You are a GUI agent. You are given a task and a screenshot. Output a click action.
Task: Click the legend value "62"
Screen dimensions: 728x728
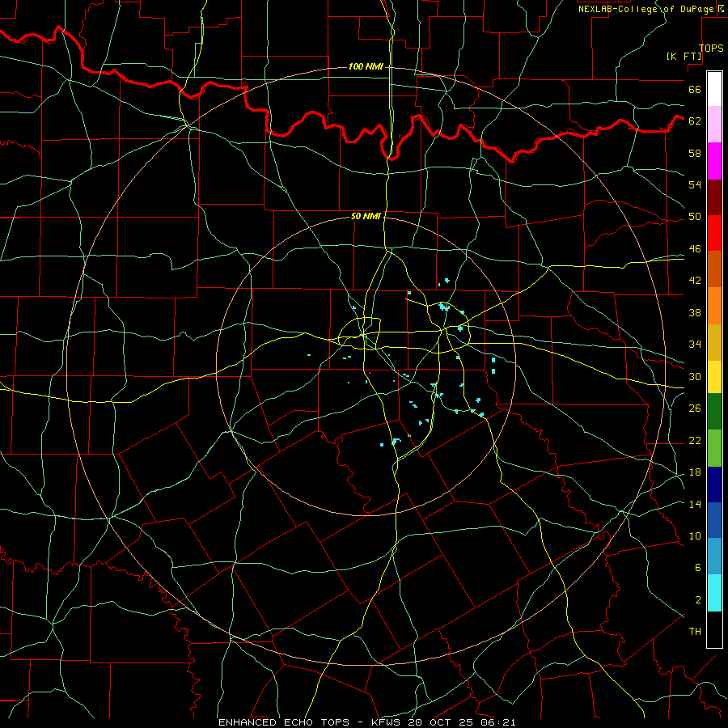[695, 121]
